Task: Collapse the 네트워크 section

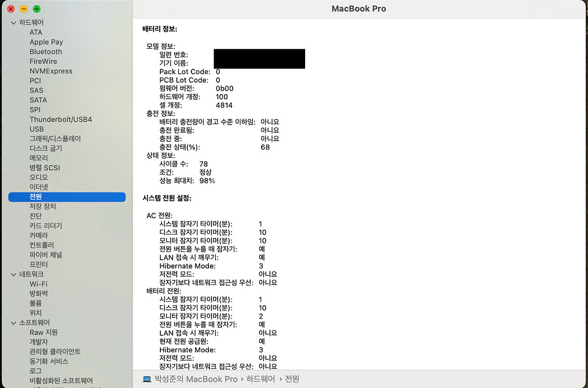Action: (x=13, y=275)
